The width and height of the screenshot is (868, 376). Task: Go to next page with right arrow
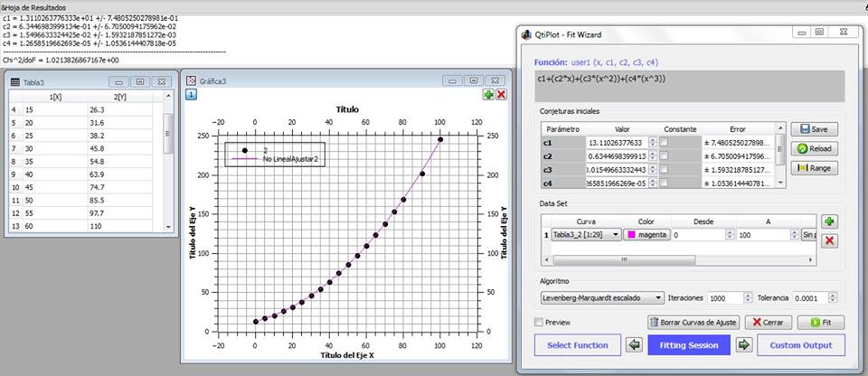(743, 344)
